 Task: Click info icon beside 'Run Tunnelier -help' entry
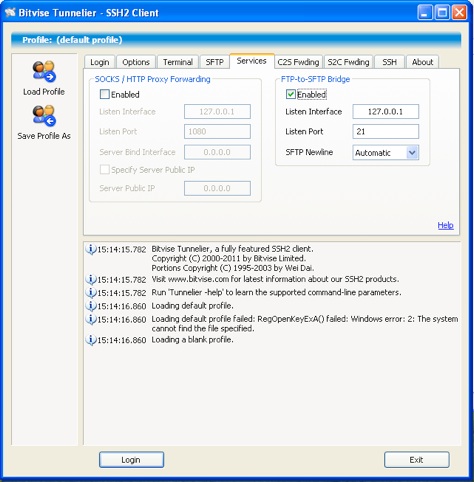tap(91, 292)
